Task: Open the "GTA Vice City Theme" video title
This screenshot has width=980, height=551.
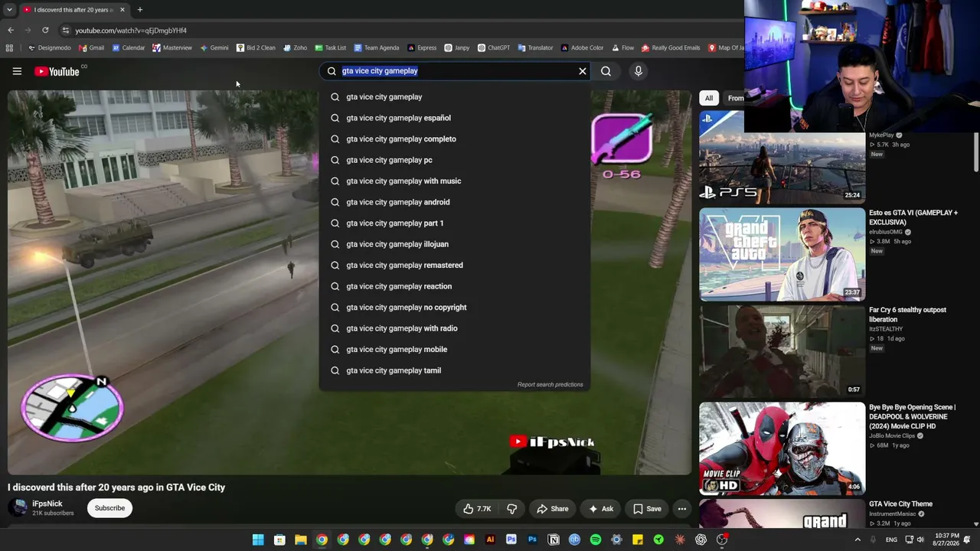Action: point(900,504)
